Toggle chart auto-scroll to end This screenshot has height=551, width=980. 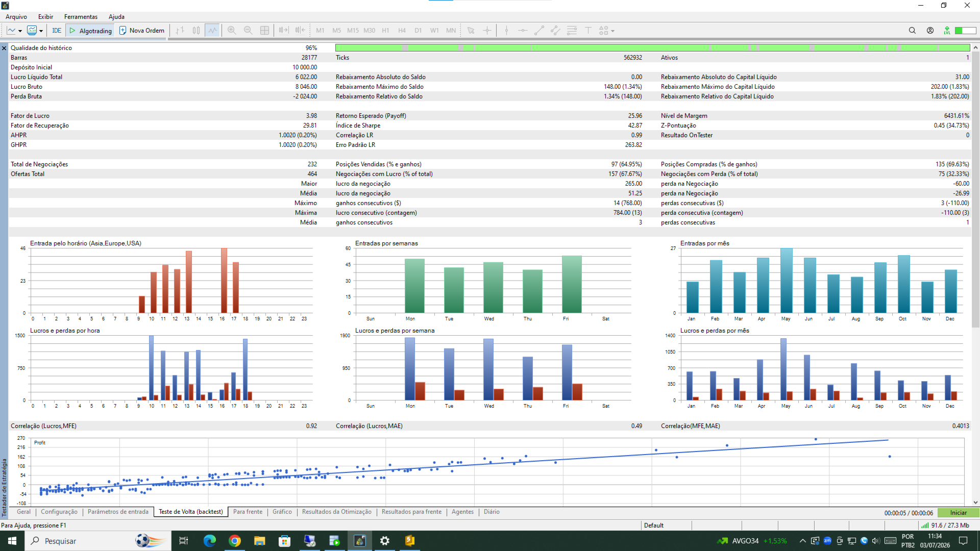coord(284,31)
